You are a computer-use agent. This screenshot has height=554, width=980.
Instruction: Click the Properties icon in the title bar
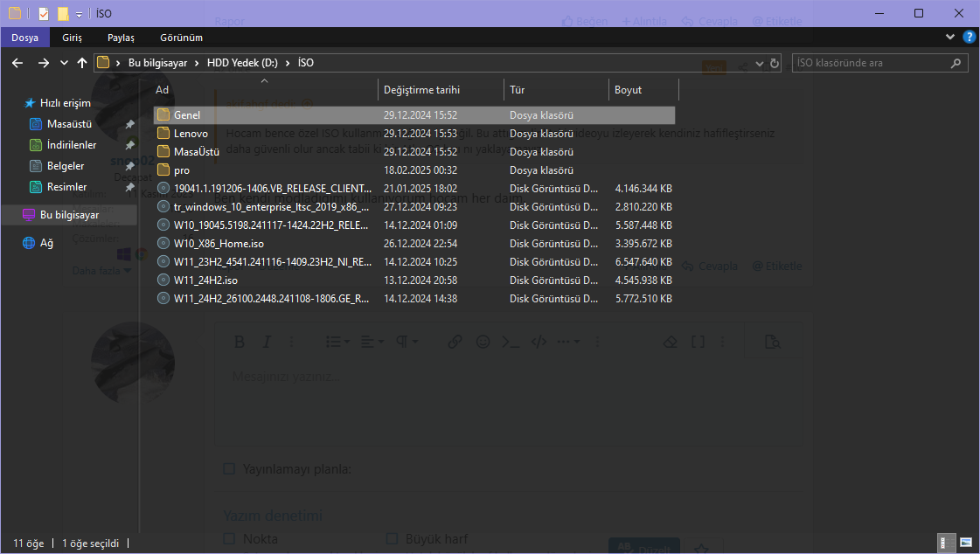(x=43, y=13)
